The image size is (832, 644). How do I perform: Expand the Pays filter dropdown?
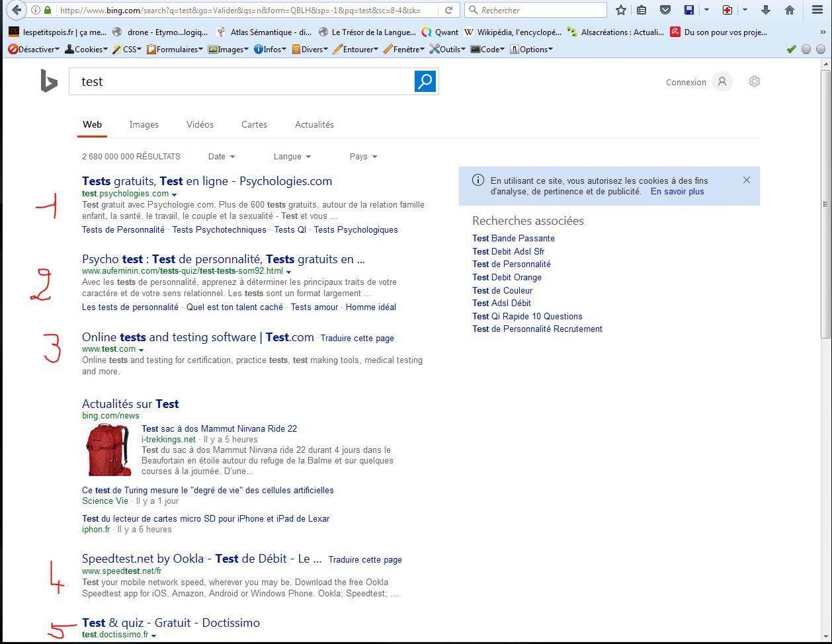[x=363, y=157]
